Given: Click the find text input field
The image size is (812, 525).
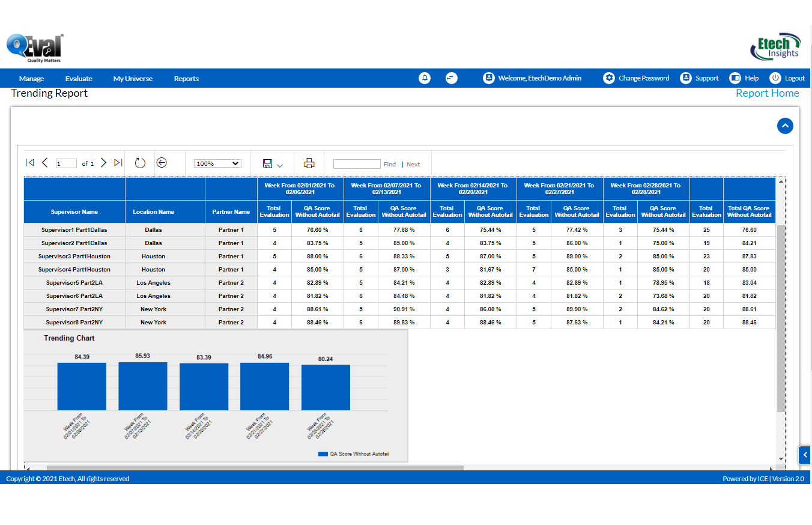Looking at the screenshot, I should [357, 164].
